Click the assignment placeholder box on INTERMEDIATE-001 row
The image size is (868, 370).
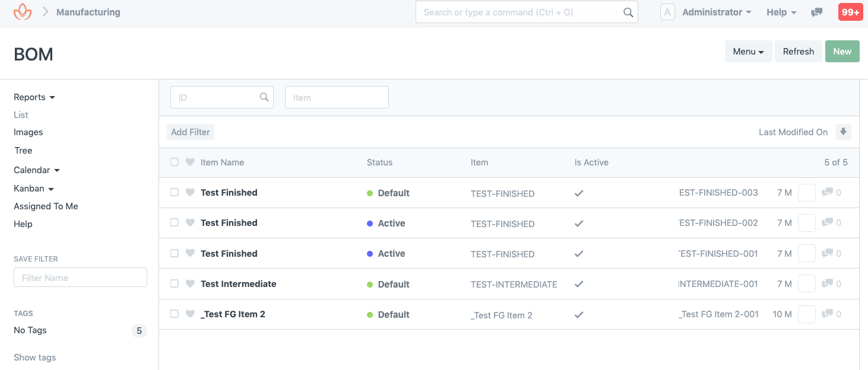(807, 284)
